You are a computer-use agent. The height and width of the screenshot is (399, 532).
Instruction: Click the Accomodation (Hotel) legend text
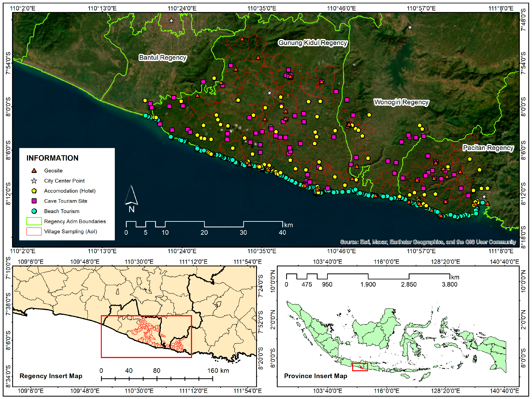(70, 191)
